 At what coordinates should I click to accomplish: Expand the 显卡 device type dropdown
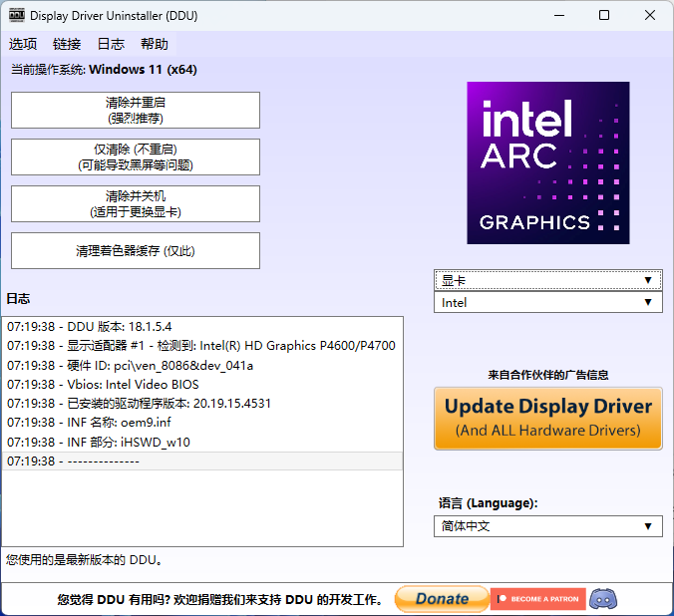(x=548, y=280)
